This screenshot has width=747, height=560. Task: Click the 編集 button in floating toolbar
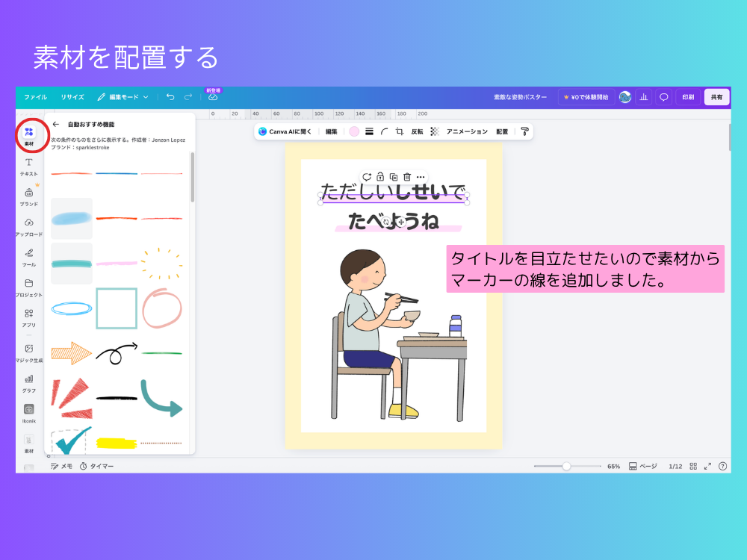coord(331,131)
